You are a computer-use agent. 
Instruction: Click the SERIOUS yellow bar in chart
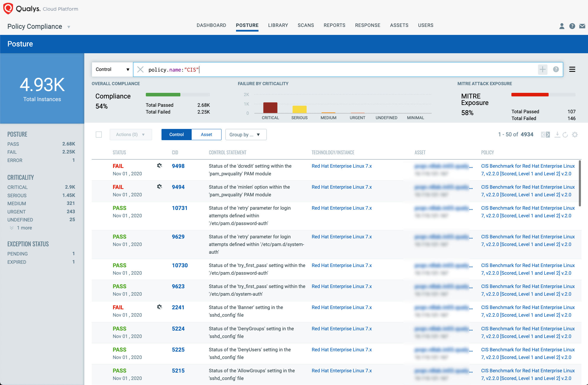(299, 109)
